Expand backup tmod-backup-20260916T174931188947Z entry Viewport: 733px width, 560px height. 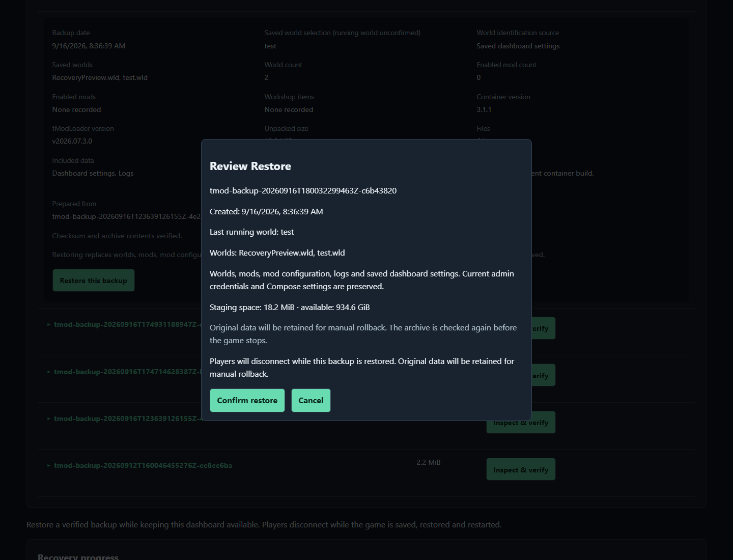[124, 324]
